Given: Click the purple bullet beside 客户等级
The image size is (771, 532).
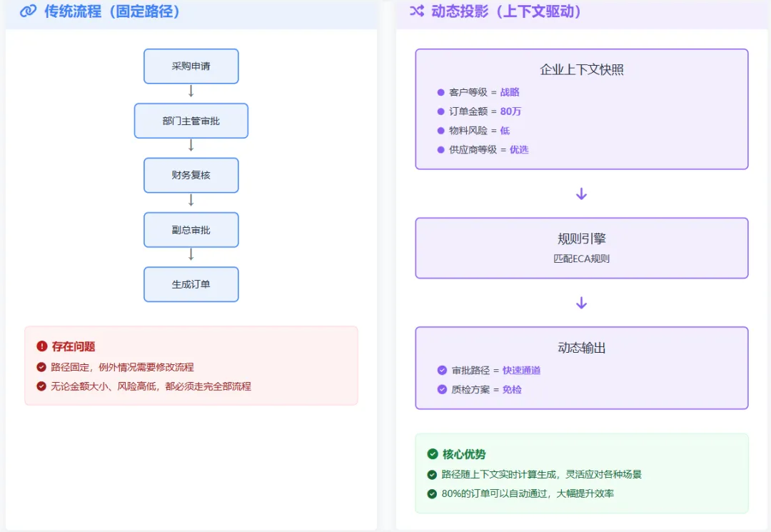Looking at the screenshot, I should point(440,92).
